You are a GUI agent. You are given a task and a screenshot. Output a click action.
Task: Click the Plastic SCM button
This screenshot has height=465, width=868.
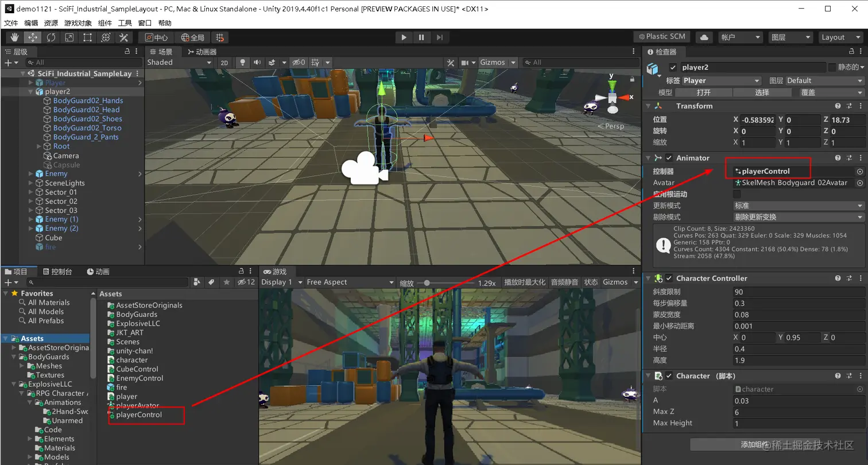pos(661,37)
